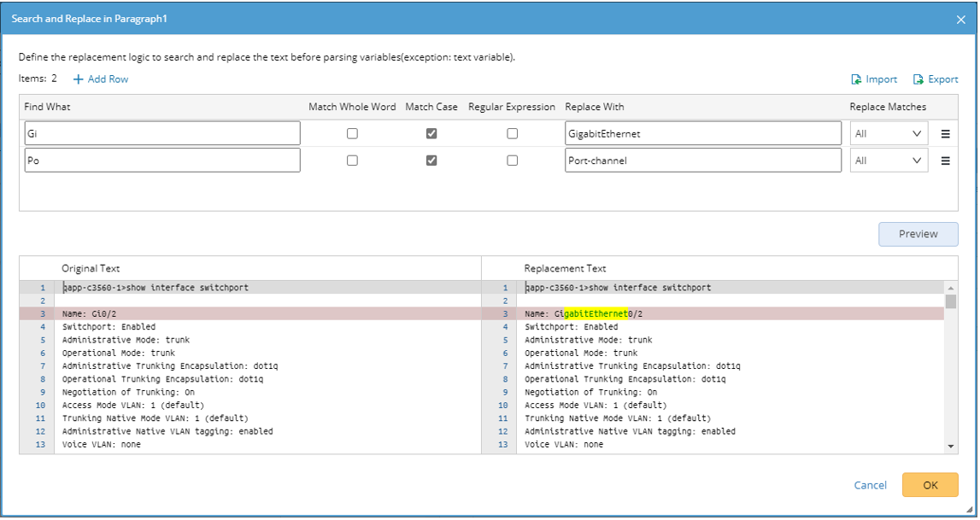Click 'Voice VLAN: none' in Original Text

pyautogui.click(x=102, y=445)
